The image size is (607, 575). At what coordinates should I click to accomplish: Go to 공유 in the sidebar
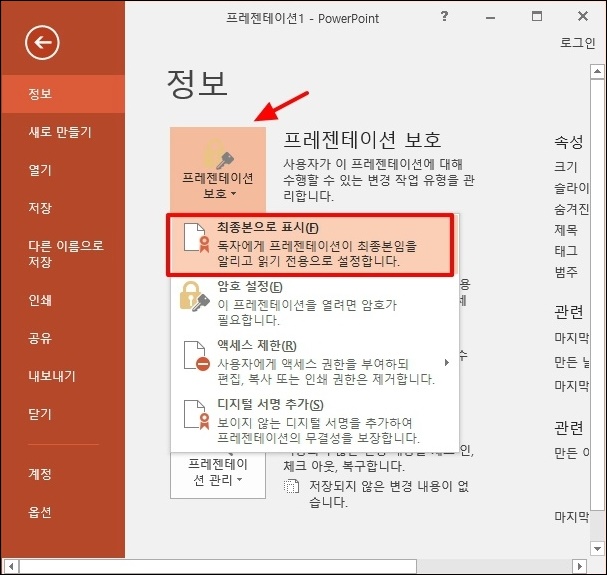[40, 338]
